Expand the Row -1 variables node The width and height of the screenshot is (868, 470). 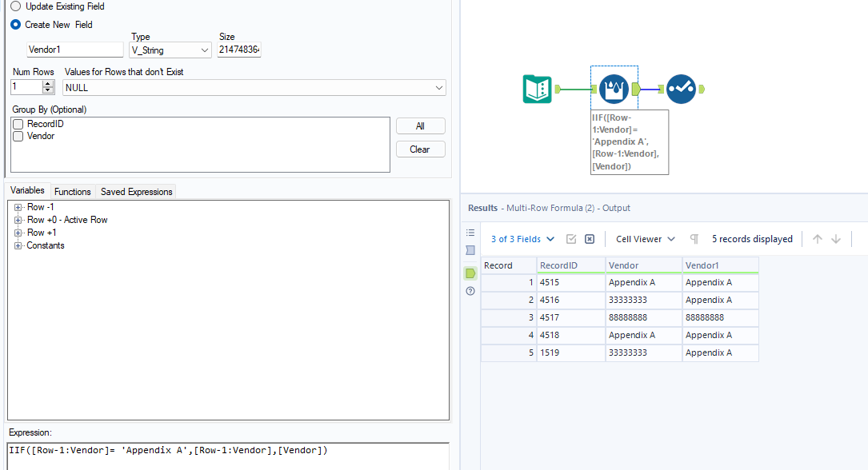click(18, 207)
